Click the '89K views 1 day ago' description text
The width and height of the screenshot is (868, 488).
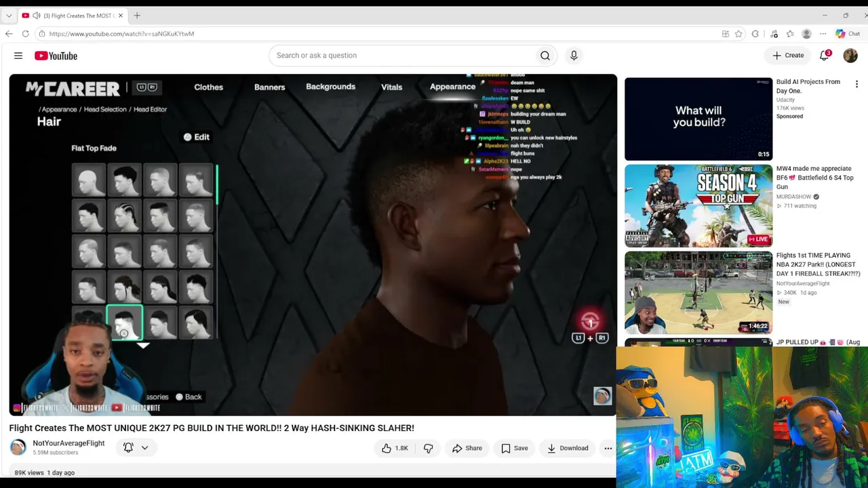(x=45, y=472)
